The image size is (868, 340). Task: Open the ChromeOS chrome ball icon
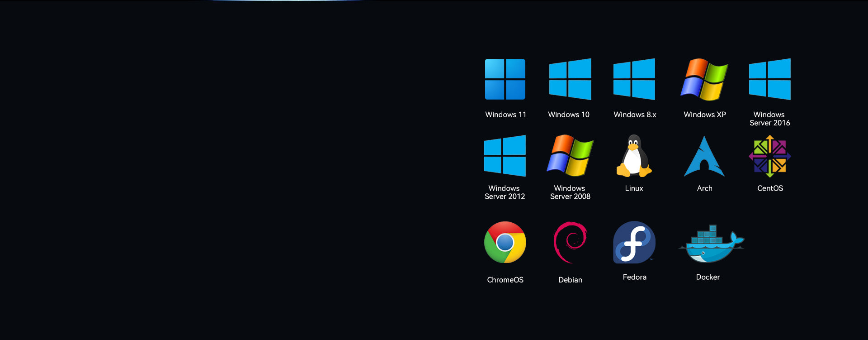click(x=505, y=242)
